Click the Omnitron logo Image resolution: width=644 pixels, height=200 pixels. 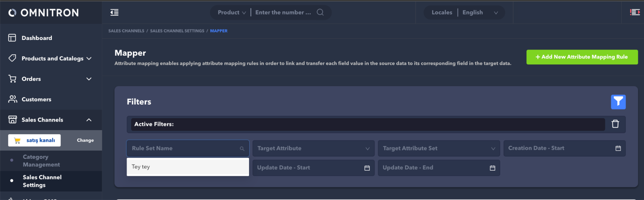pyautogui.click(x=43, y=13)
